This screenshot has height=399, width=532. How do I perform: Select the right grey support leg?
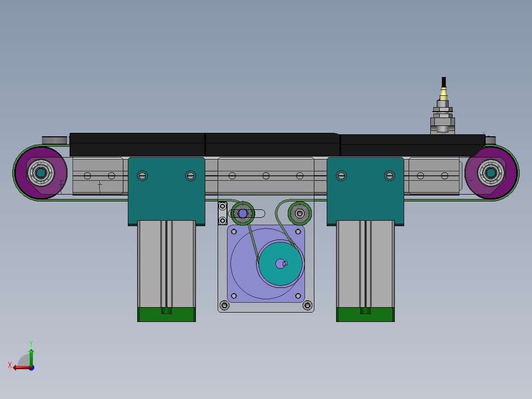coord(365,264)
